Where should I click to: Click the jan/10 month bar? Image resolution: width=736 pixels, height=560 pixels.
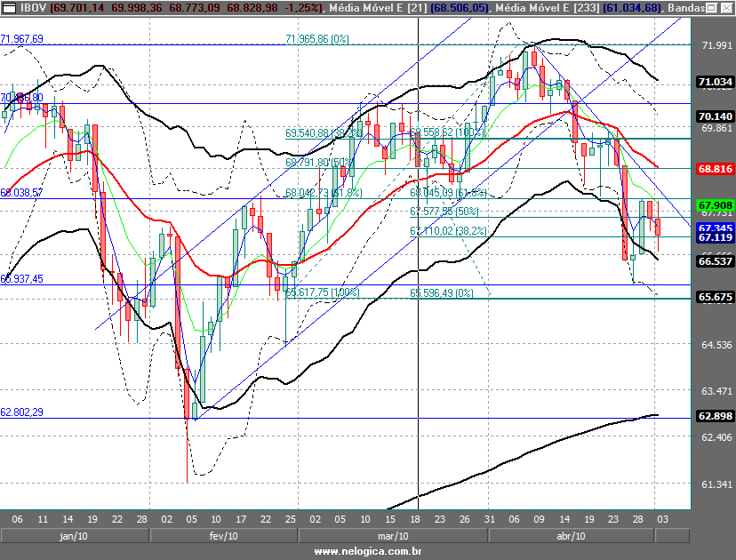point(75,536)
